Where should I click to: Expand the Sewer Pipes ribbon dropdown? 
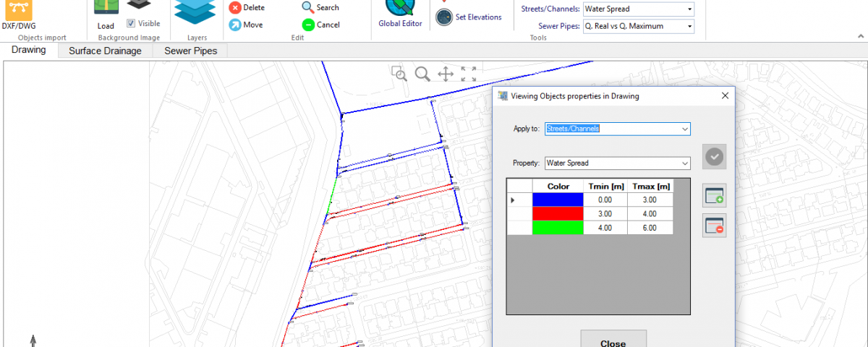point(689,26)
